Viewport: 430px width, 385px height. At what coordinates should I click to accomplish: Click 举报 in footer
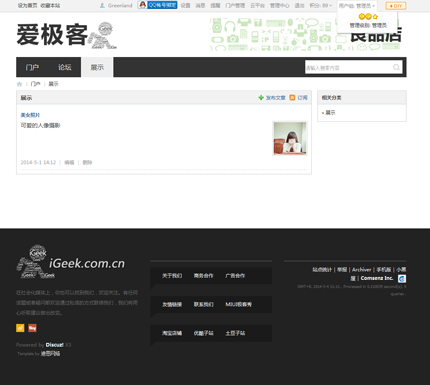342,270
